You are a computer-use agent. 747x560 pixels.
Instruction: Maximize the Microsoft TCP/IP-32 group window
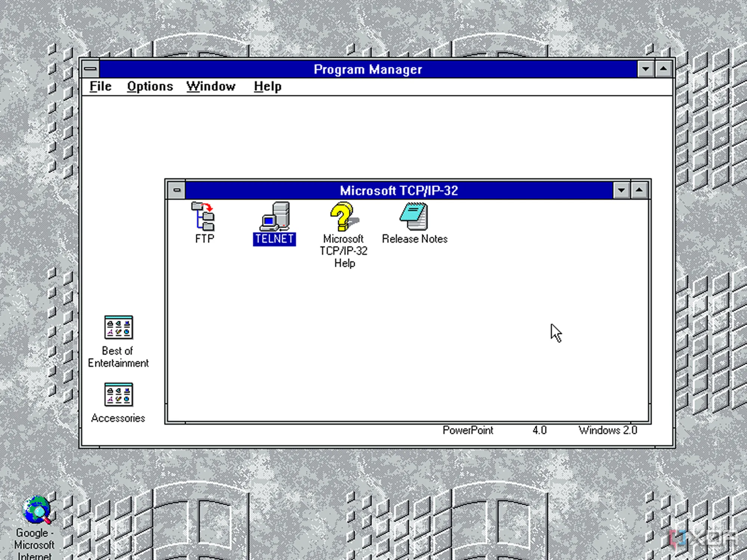click(639, 190)
